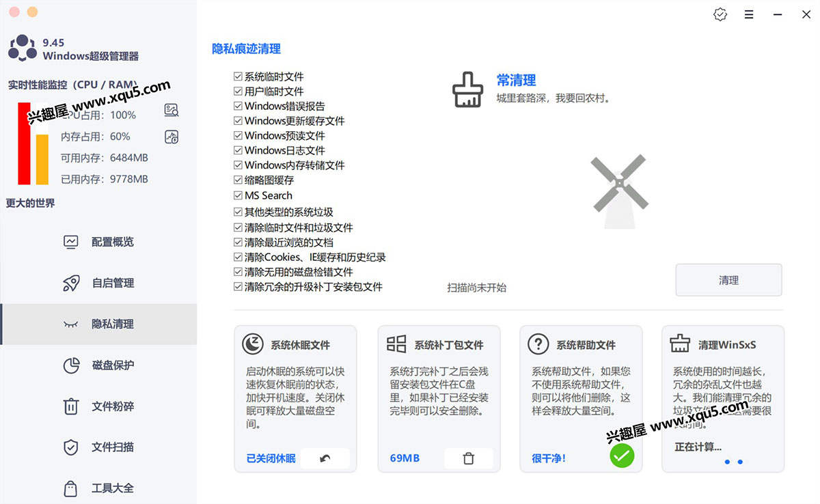Click the 常清理 heading link
The height and width of the screenshot is (504, 820).
point(516,80)
